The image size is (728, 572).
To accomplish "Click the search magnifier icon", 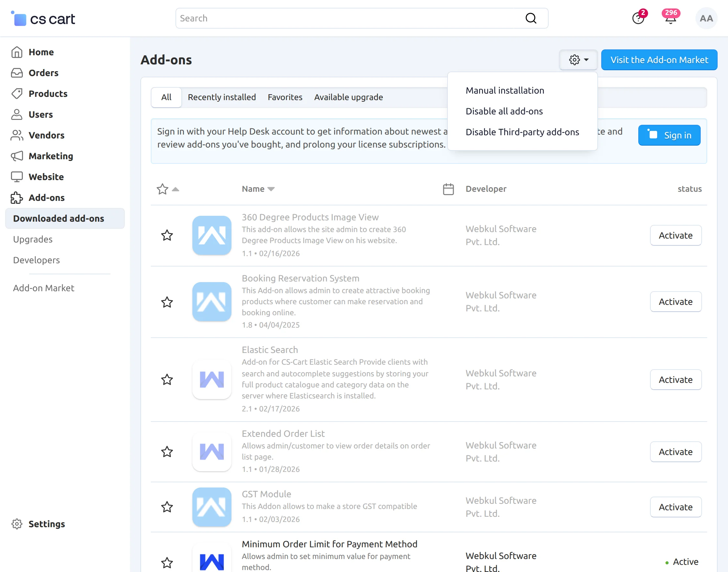I will click(531, 19).
